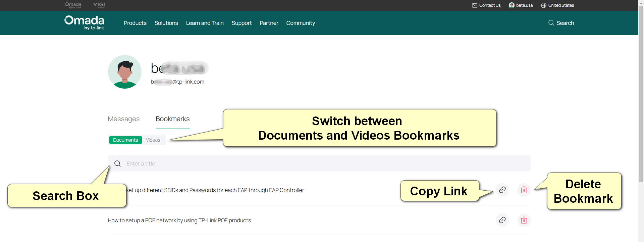
Task: Show Documents bookmarks
Action: (125, 140)
